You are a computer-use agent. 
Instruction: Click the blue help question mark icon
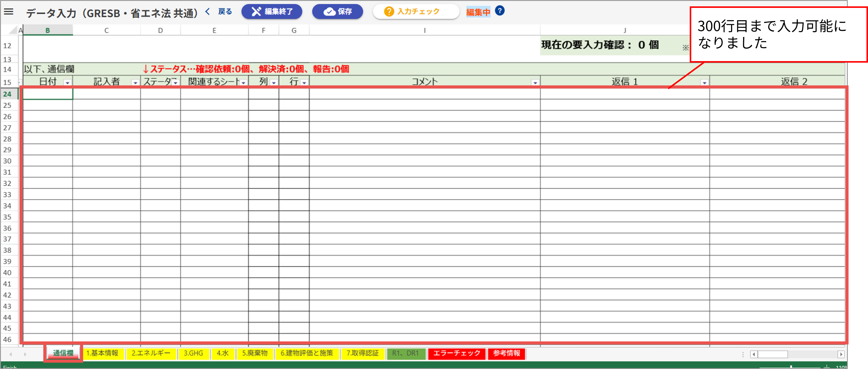[500, 11]
